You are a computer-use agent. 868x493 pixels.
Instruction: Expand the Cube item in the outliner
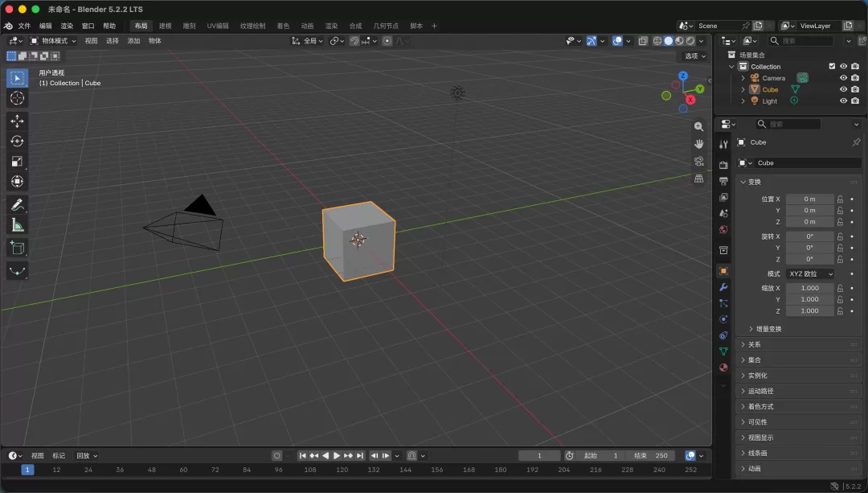[743, 90]
